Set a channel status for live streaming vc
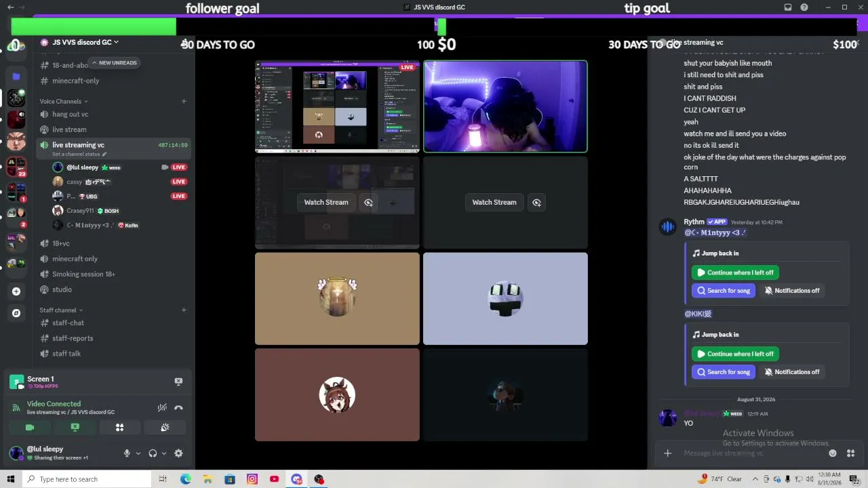The width and height of the screenshot is (868, 488). (x=79, y=155)
